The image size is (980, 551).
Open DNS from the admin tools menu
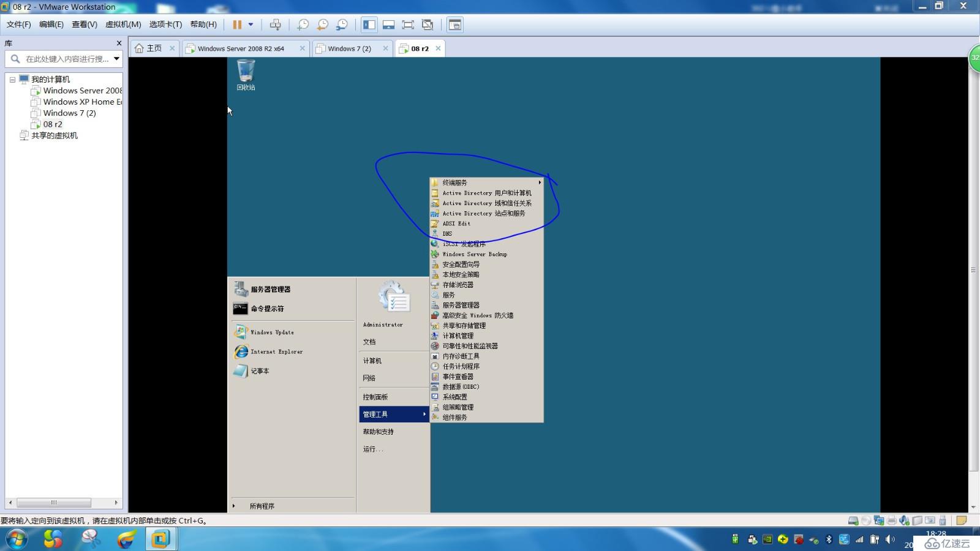tap(486, 234)
